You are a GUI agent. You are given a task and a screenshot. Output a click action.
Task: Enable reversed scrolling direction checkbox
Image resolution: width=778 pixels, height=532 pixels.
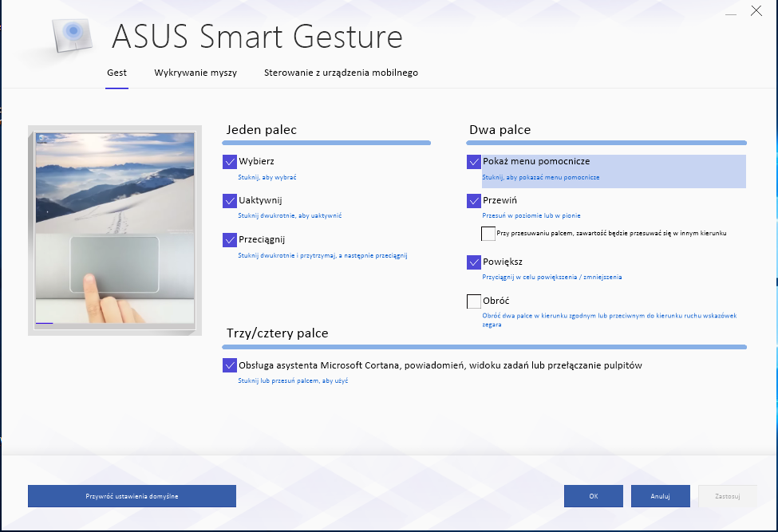tap(488, 234)
